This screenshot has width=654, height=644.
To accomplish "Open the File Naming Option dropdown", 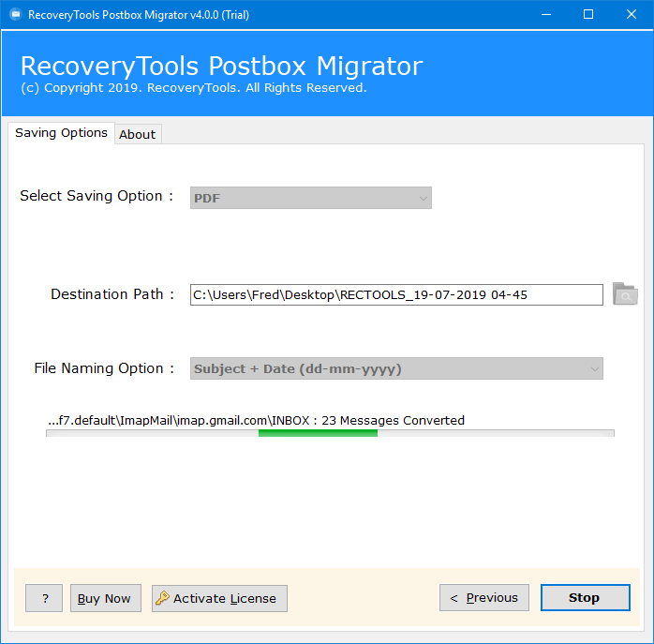I will (396, 368).
